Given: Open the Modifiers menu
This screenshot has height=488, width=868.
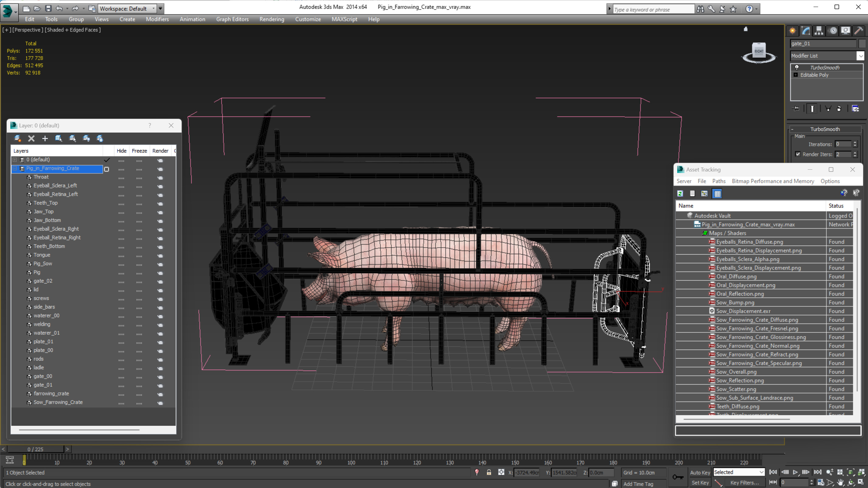Looking at the screenshot, I should pyautogui.click(x=157, y=19).
